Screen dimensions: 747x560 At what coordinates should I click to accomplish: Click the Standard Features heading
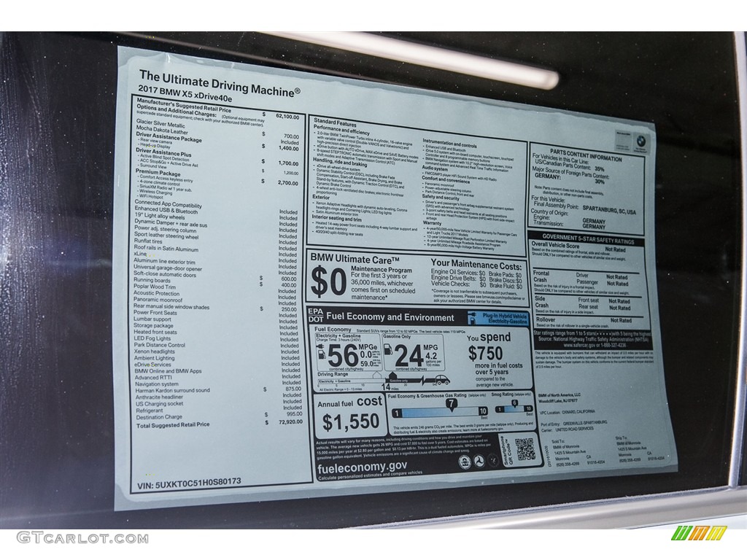[334, 122]
